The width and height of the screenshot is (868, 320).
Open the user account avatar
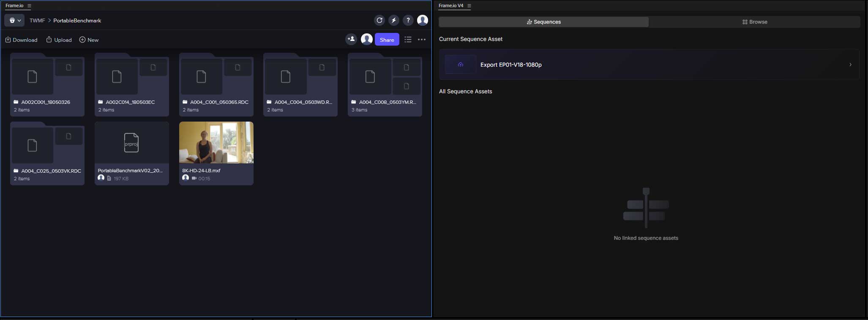423,20
